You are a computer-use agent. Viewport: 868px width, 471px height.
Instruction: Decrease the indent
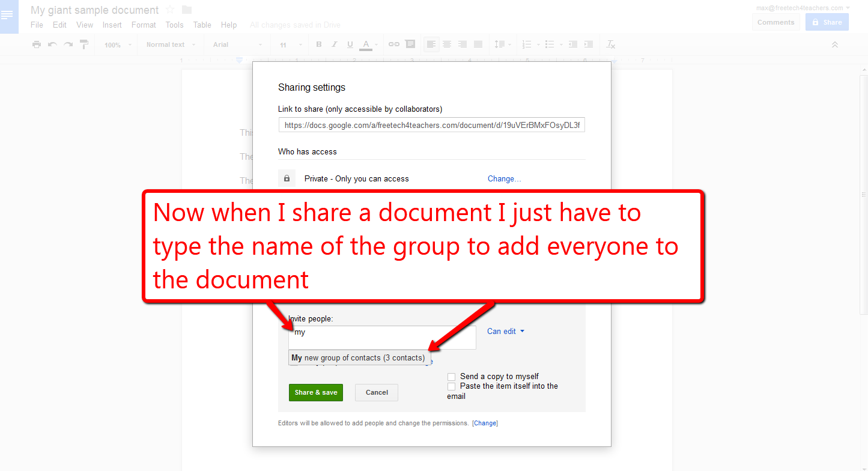click(x=573, y=44)
